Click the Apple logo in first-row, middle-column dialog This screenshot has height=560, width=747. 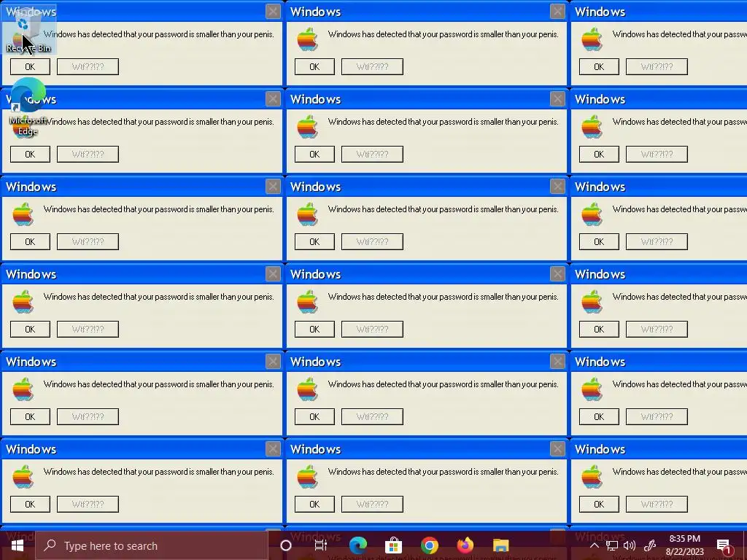click(307, 39)
